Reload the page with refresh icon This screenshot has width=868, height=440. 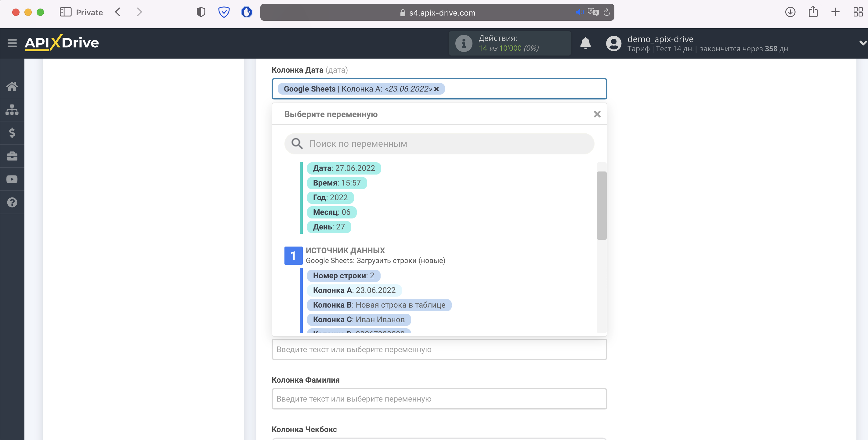click(606, 13)
